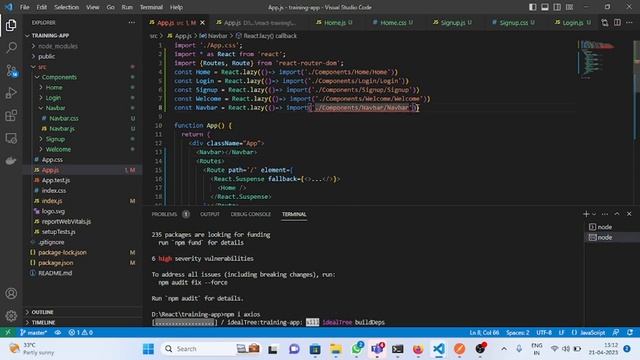Open customize layout icon in title bar
The height and width of the screenshot is (360, 640).
click(x=569, y=7)
